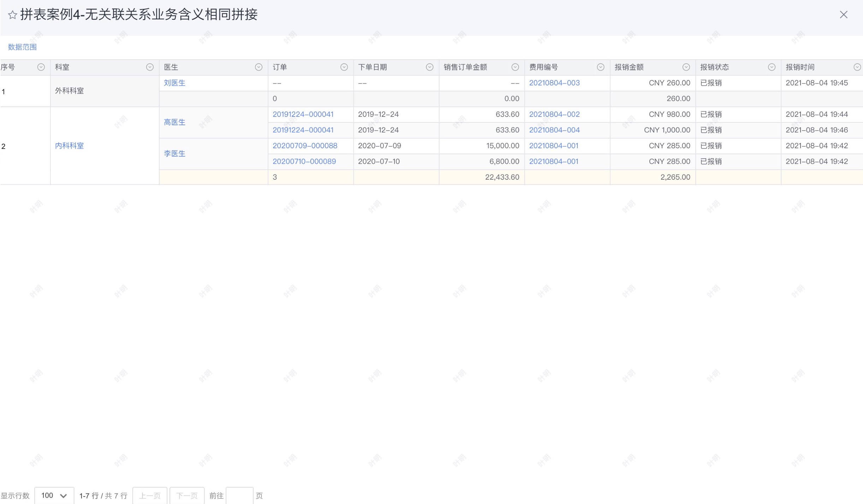Open the filter icon on 销售订单金额 column
863x504 pixels.
(x=516, y=67)
